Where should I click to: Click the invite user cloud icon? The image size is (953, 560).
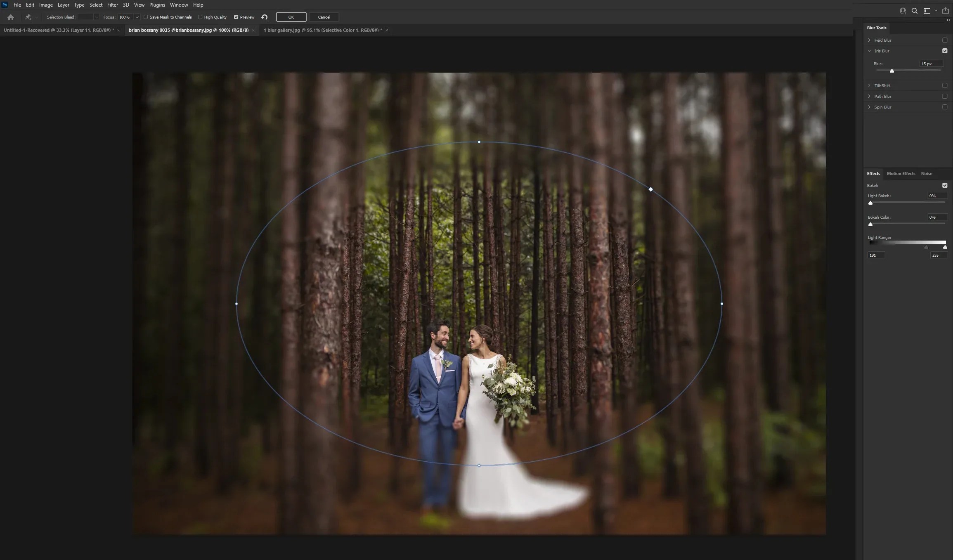tap(903, 11)
